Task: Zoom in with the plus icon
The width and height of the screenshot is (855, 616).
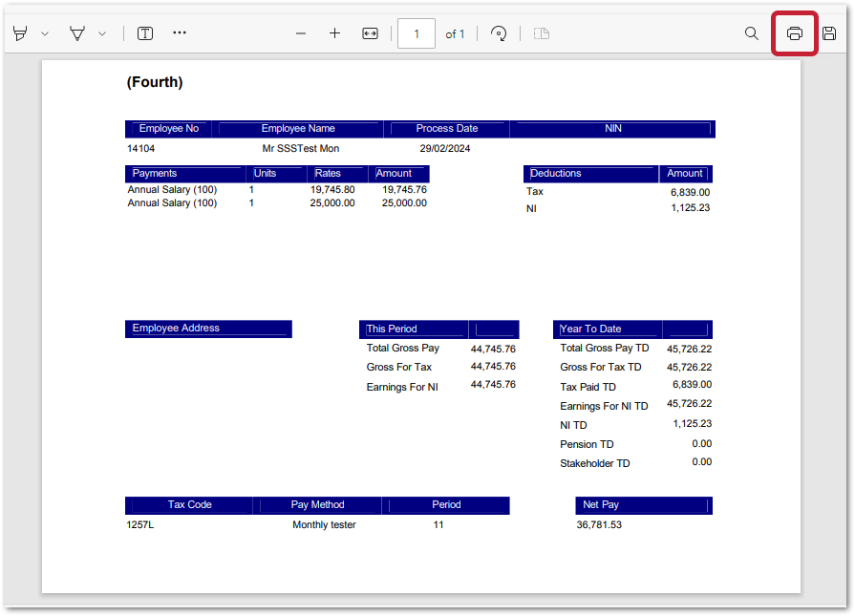Action: [334, 33]
